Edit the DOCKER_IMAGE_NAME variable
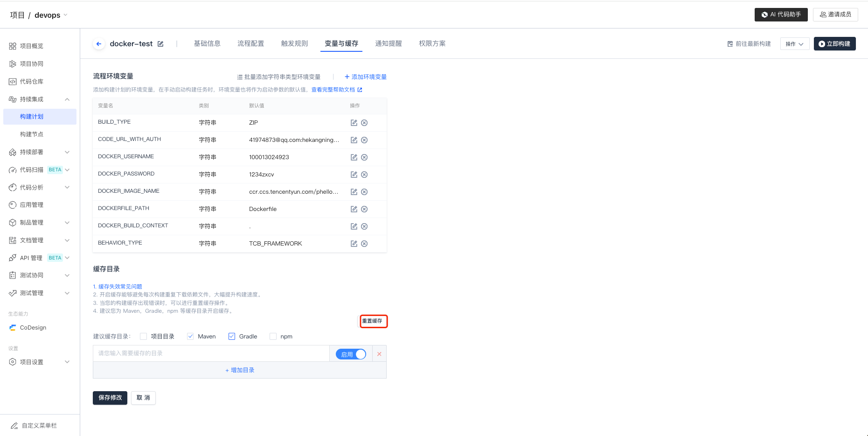The width and height of the screenshot is (868, 436). [354, 192]
